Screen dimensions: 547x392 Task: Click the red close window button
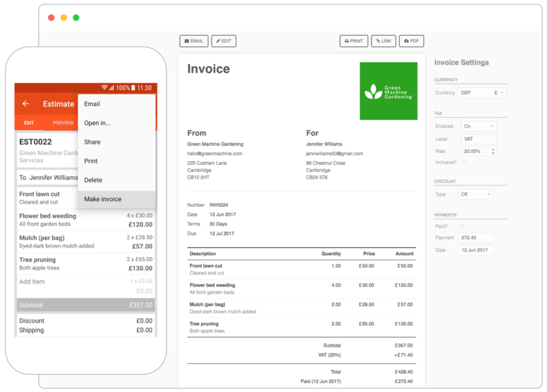[x=51, y=18]
